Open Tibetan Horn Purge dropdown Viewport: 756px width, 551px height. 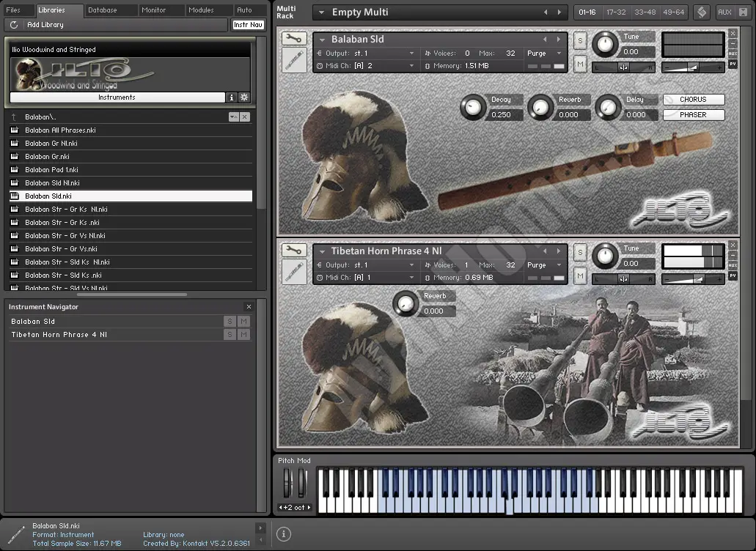(x=559, y=265)
